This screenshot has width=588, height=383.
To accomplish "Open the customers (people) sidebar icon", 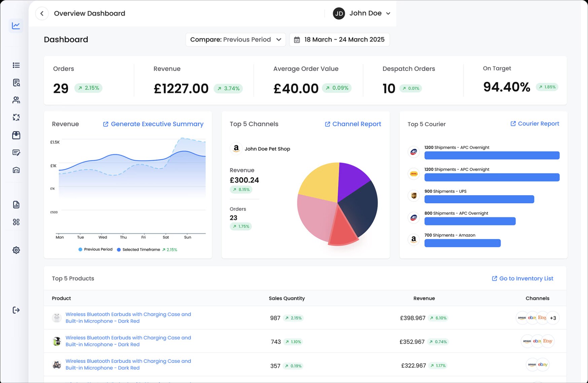I will tap(16, 100).
